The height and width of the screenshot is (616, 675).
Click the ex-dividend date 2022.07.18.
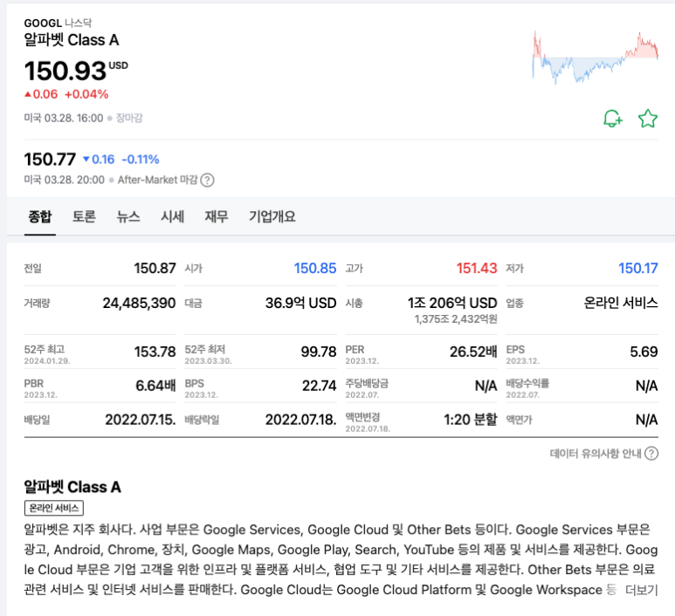[x=301, y=420]
